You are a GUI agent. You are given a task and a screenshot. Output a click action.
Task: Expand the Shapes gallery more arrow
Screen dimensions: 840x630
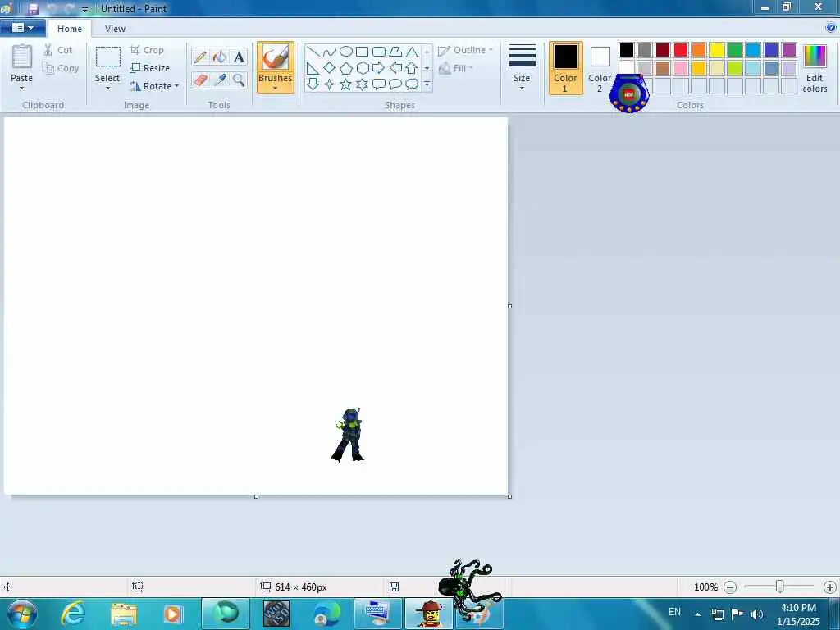[x=427, y=84]
